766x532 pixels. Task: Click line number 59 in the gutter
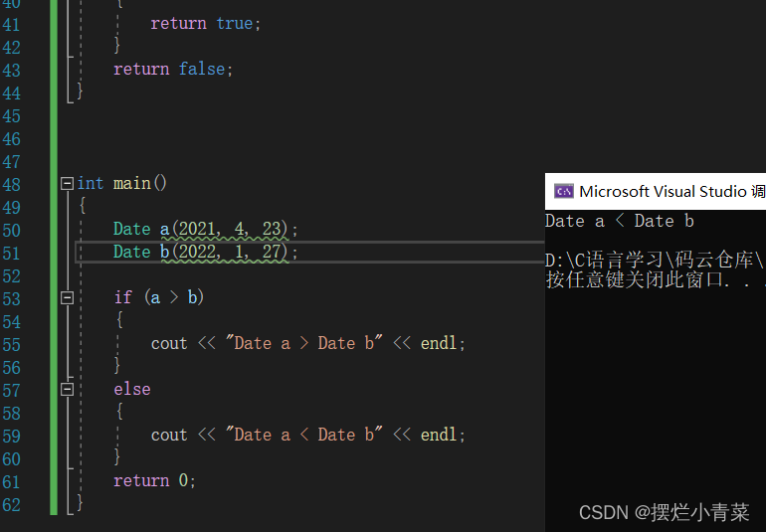point(11,437)
